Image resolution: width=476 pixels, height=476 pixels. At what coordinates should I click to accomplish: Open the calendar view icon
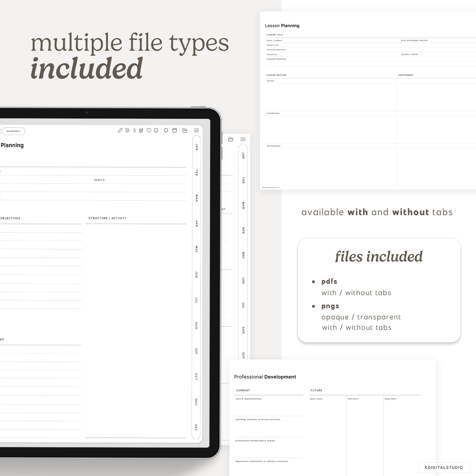[x=175, y=131]
